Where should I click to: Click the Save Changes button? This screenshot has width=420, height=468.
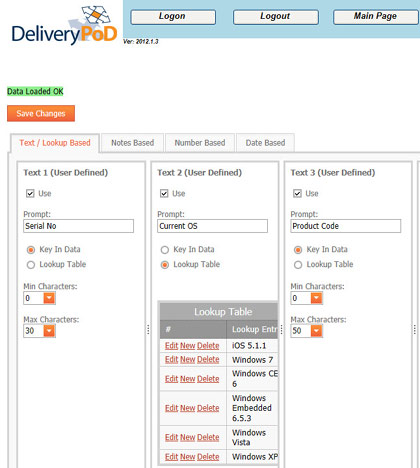click(41, 113)
